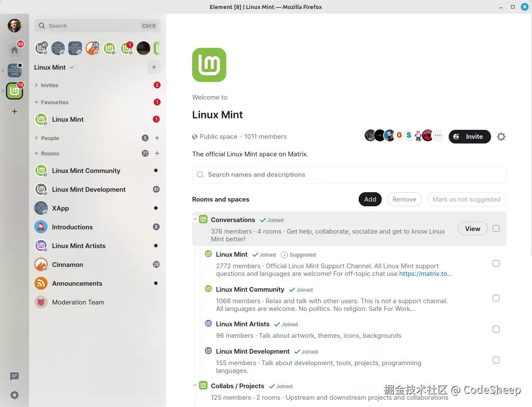This screenshot has width=532, height=407.
Task: Tick checkbox for Linux Mint Community row
Action: pyautogui.click(x=496, y=298)
